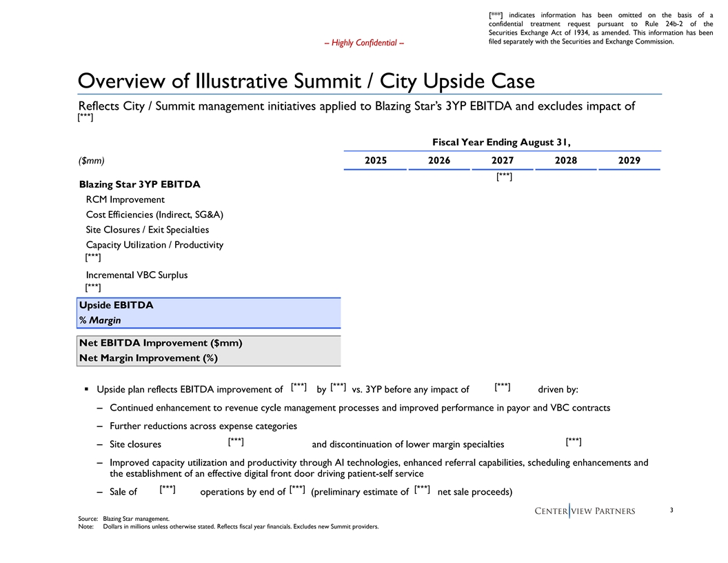Click the "Site closures" sub-bullet text
Viewport: 728px width, 563px height.
136,444
